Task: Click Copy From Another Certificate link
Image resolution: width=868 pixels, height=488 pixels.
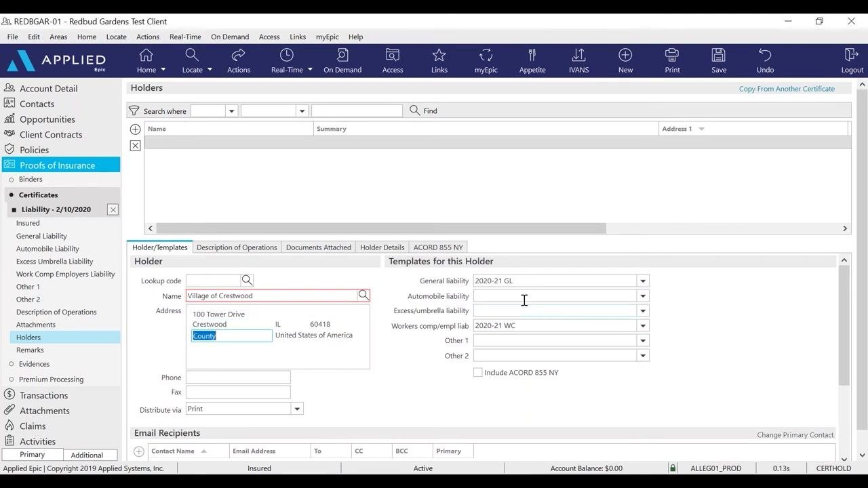Action: (787, 89)
